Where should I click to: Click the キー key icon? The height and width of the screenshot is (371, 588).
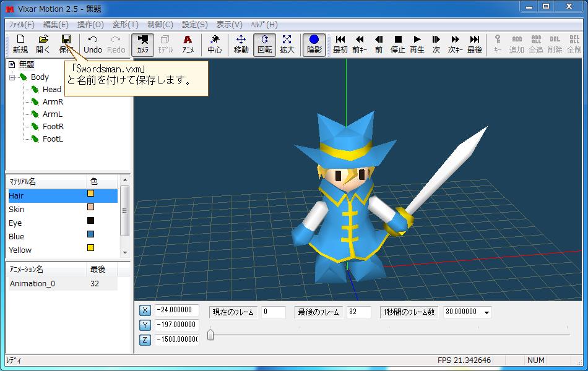click(498, 45)
